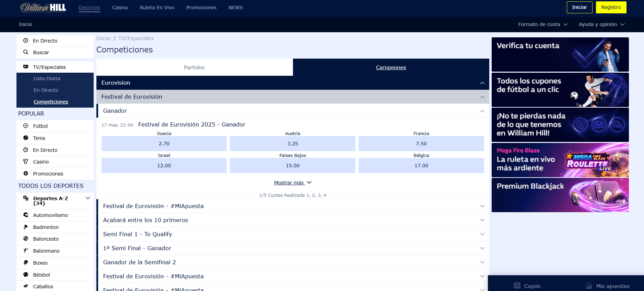The width and height of the screenshot is (644, 291).
Task: Switch to the Partidos tab
Action: click(x=194, y=67)
